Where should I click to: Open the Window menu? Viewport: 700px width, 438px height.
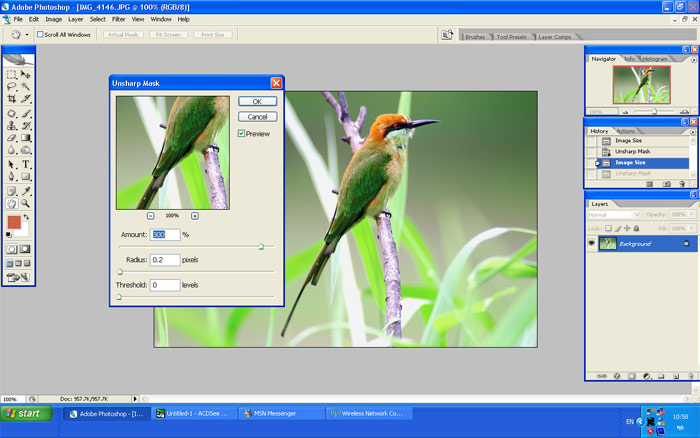(161, 19)
